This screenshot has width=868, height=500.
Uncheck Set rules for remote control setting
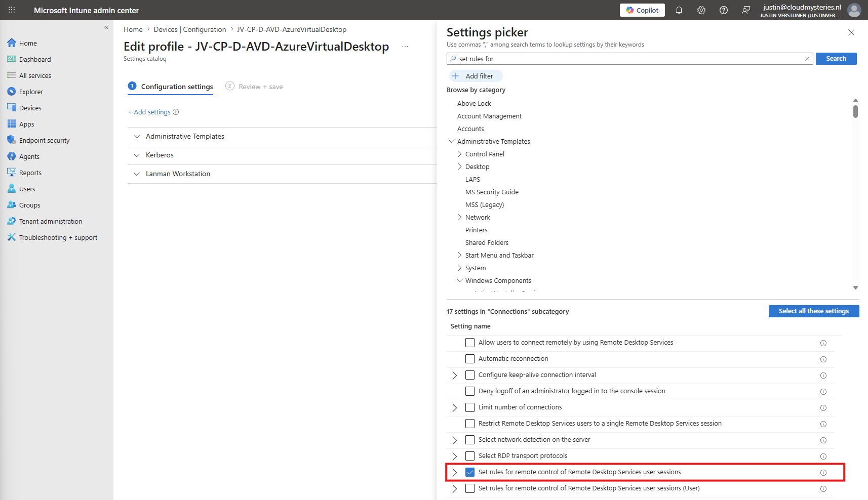point(470,472)
